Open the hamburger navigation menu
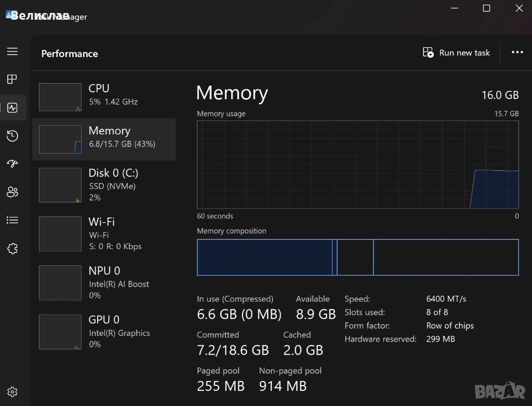Image resolution: width=532 pixels, height=406 pixels. 12,51
